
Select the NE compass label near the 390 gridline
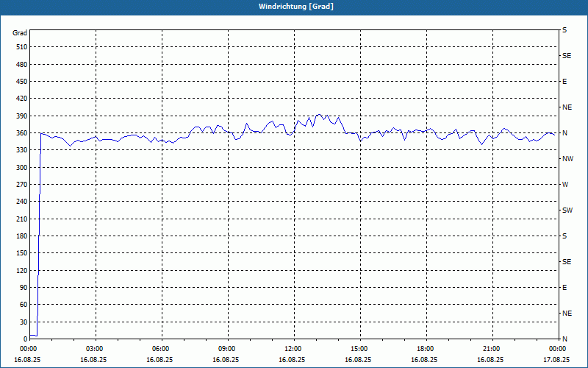(x=567, y=107)
